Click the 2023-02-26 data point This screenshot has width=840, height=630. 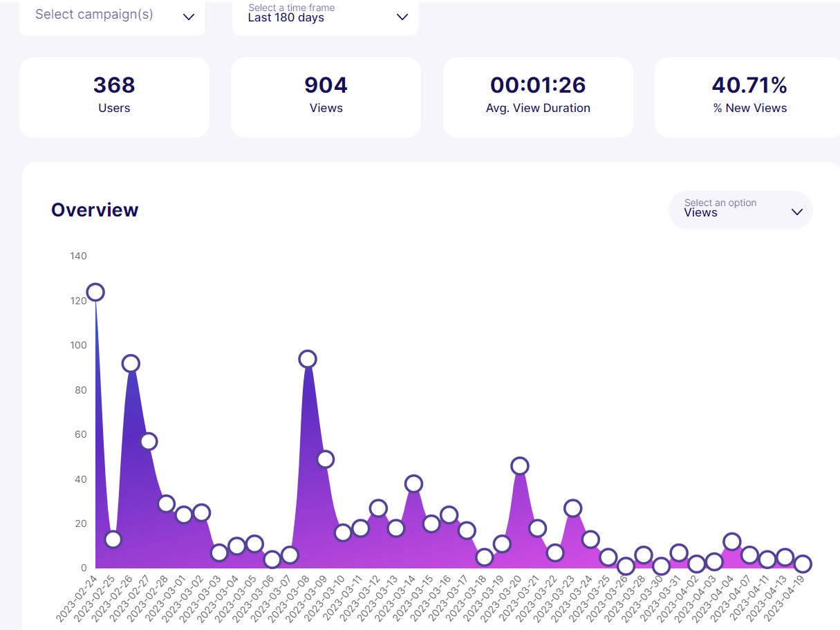(131, 363)
